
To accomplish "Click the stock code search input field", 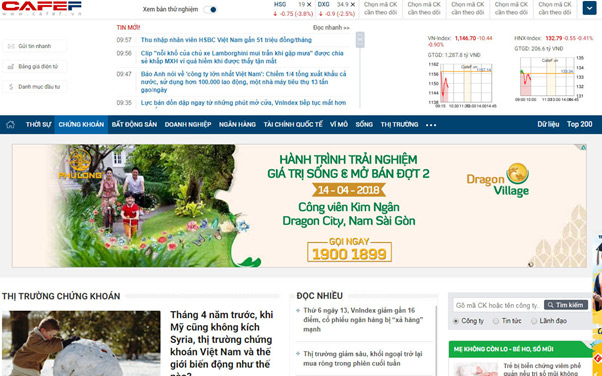I will (498, 305).
